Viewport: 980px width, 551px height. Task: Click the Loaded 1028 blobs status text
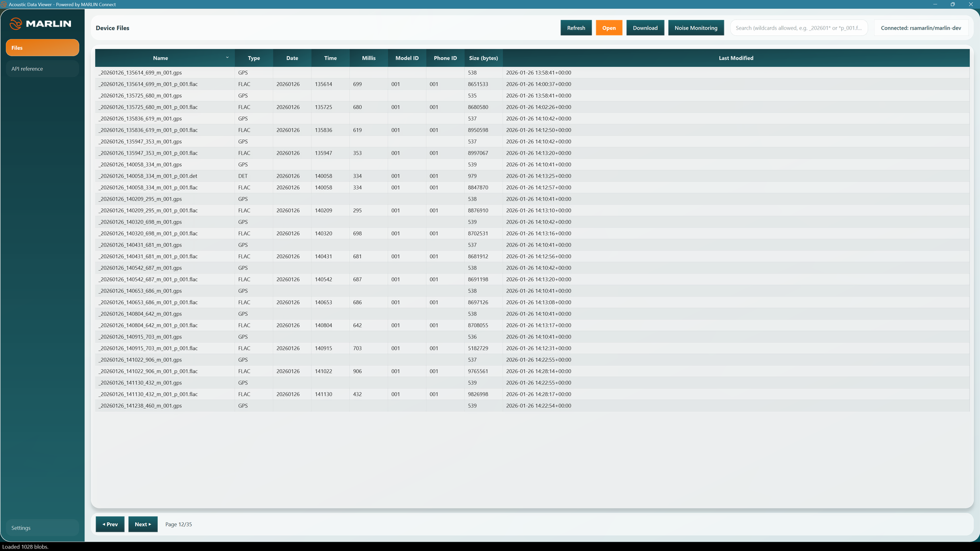26,546
